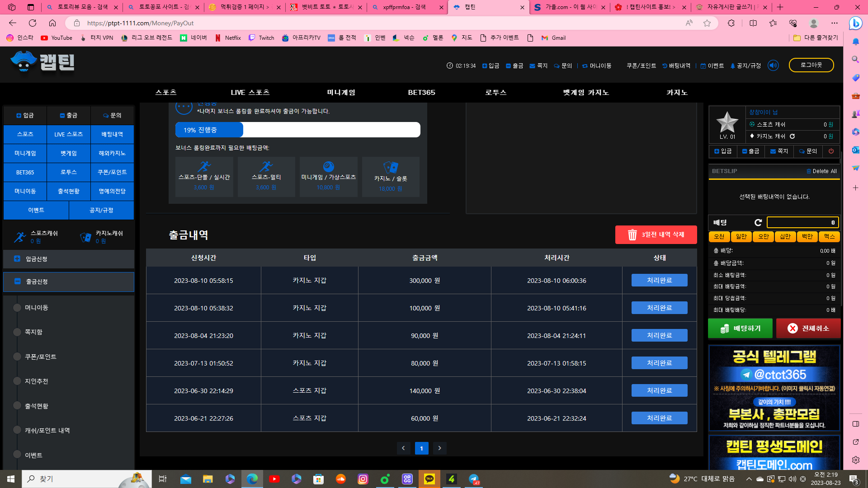The image size is (868, 488).
Task: Open the browser settings and more menu
Action: point(835,23)
